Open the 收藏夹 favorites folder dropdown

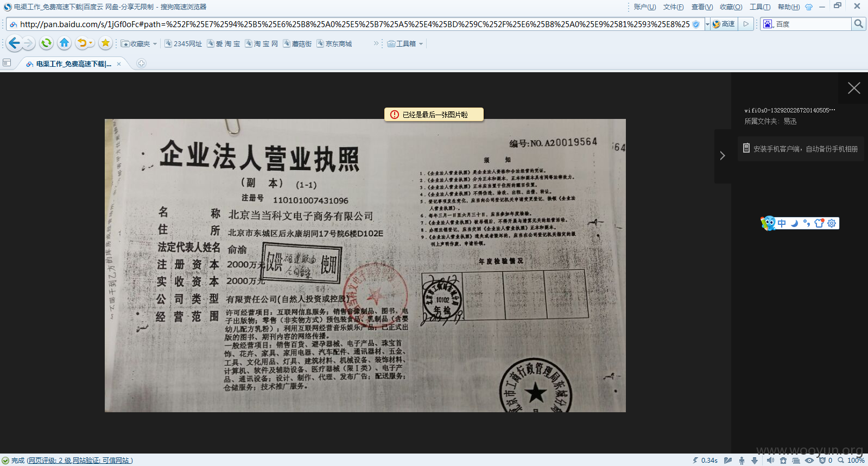(139, 44)
